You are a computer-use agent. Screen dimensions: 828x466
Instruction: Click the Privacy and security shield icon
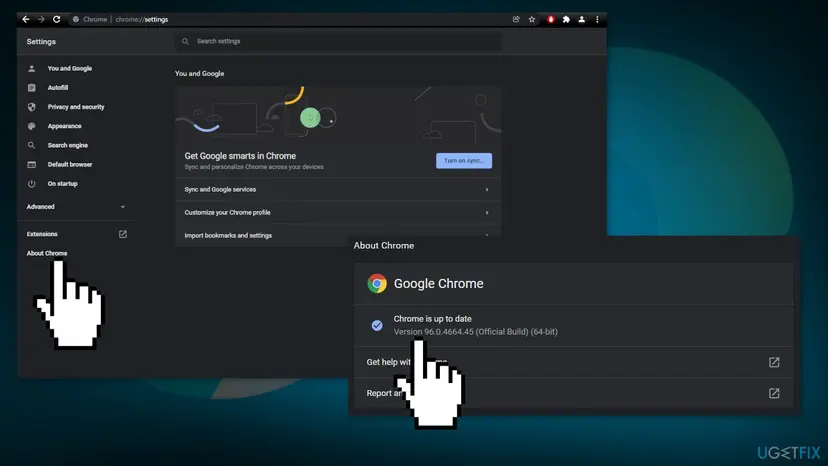[32, 107]
